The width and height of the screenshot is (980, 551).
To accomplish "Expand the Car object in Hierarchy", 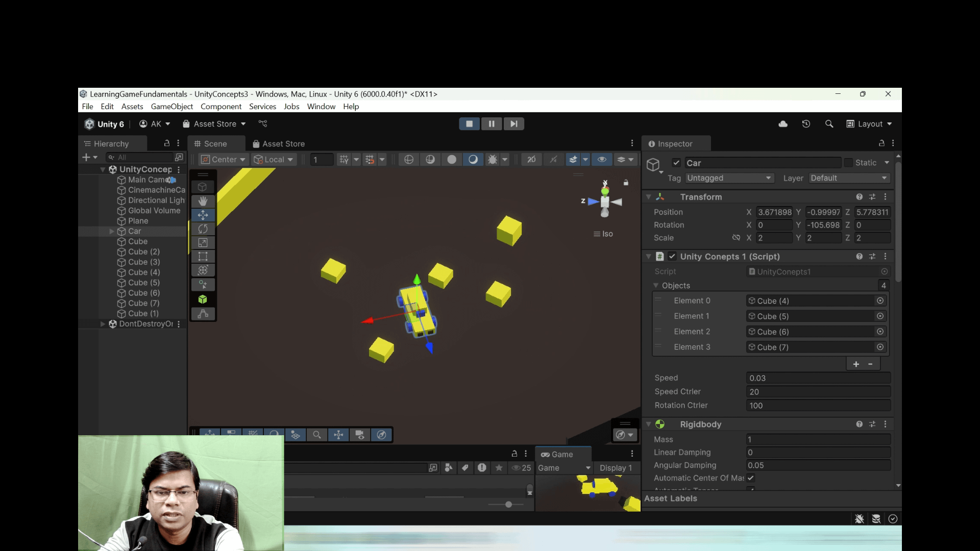I will (x=112, y=232).
